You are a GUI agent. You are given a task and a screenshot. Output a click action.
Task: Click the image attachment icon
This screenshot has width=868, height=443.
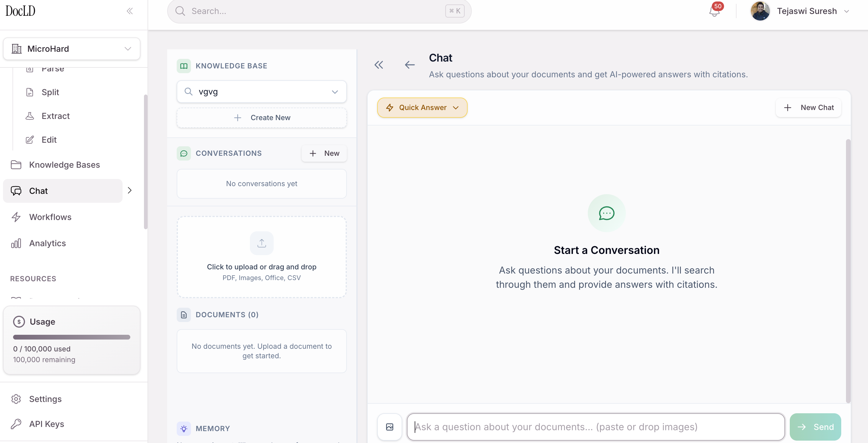[389, 427]
